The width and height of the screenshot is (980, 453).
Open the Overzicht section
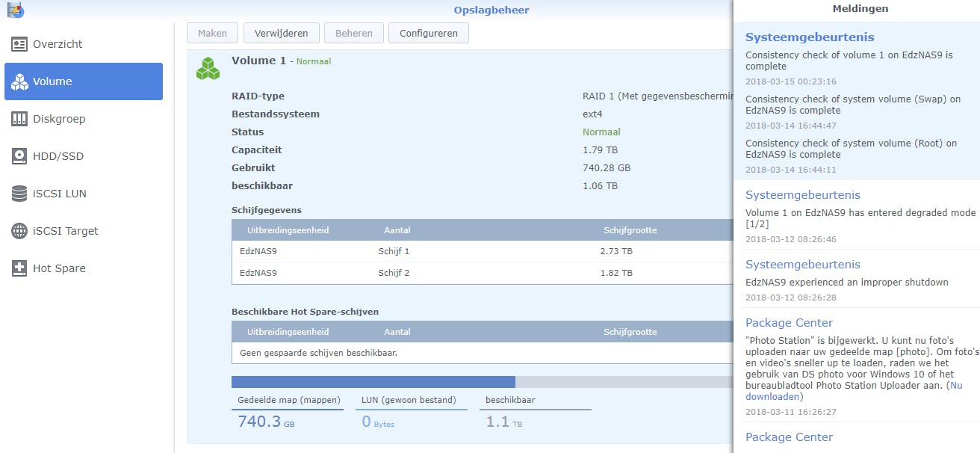pos(84,44)
